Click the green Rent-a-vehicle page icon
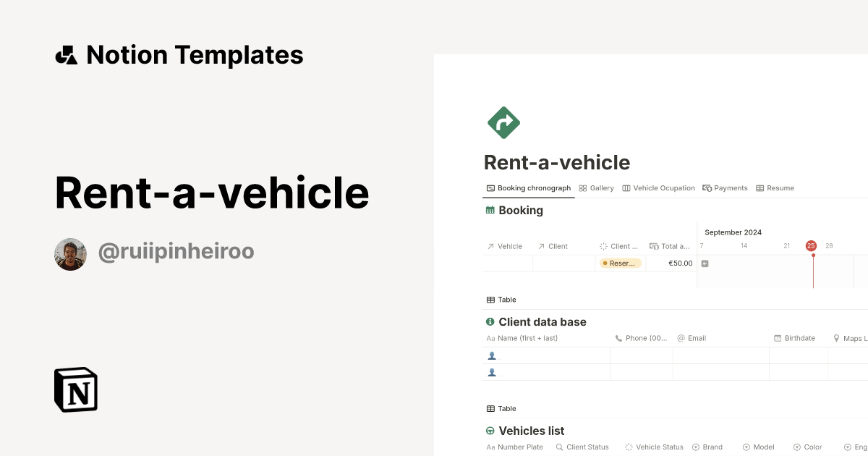Viewport: 868px width, 456px height. (x=503, y=123)
